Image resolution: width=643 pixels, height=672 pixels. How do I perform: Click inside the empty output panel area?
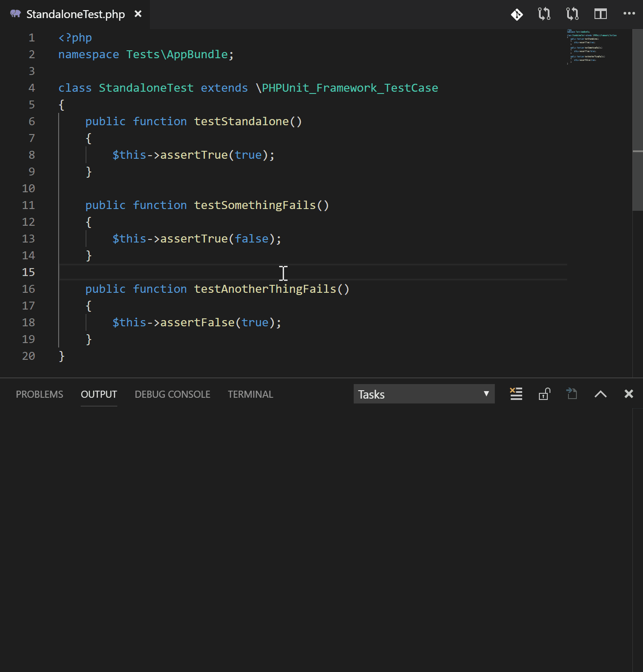pyautogui.click(x=316, y=540)
